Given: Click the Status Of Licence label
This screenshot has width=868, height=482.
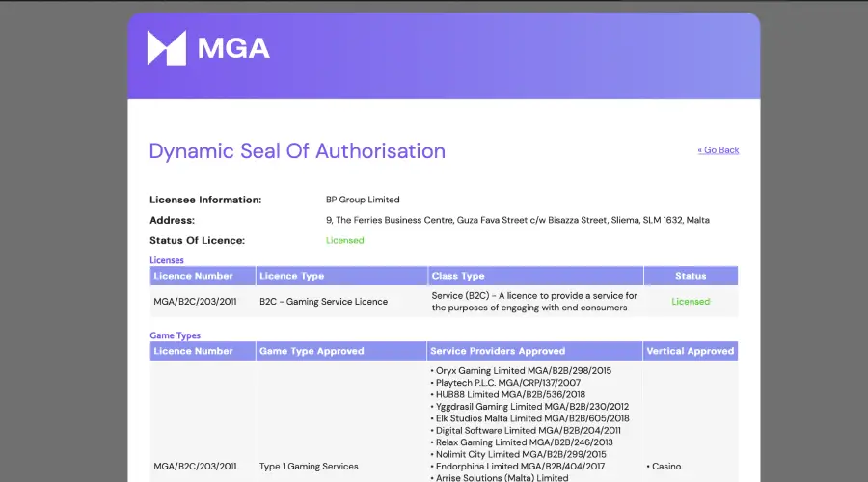Looking at the screenshot, I should coord(197,241).
